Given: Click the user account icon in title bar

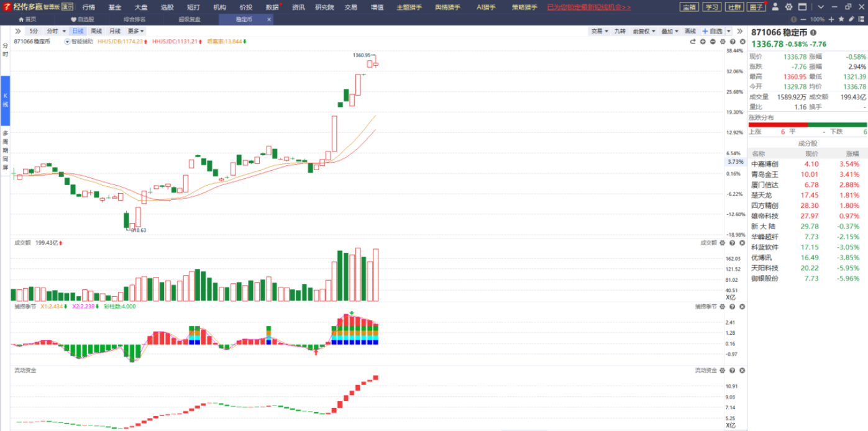Looking at the screenshot, I should coord(775,7).
